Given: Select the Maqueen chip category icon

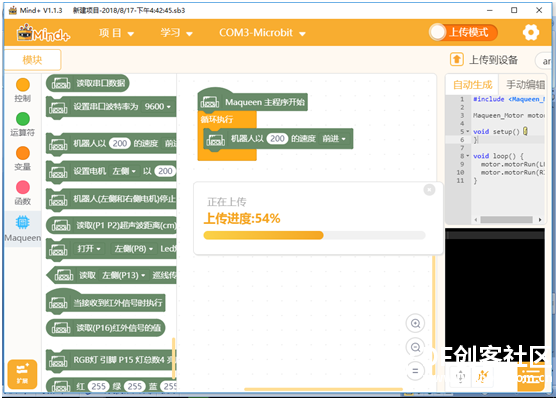Looking at the screenshot, I should [23, 222].
